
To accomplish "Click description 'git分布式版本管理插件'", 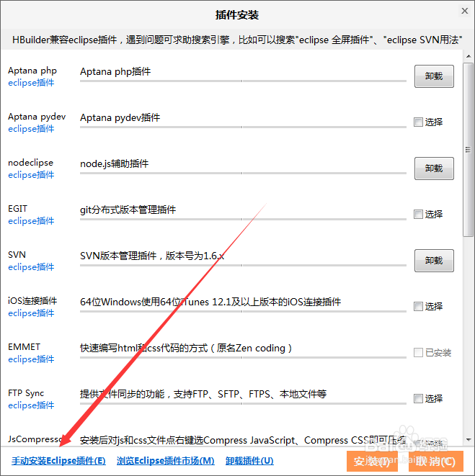I will [128, 210].
